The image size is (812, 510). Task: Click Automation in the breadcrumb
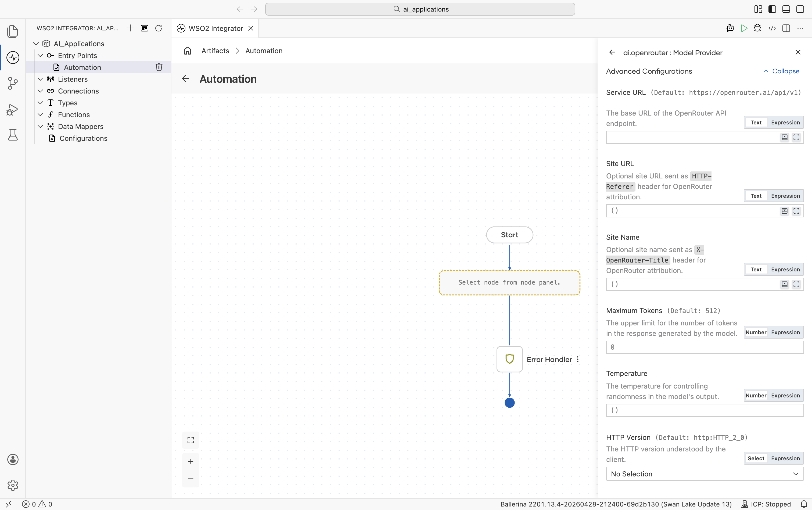[x=264, y=51]
